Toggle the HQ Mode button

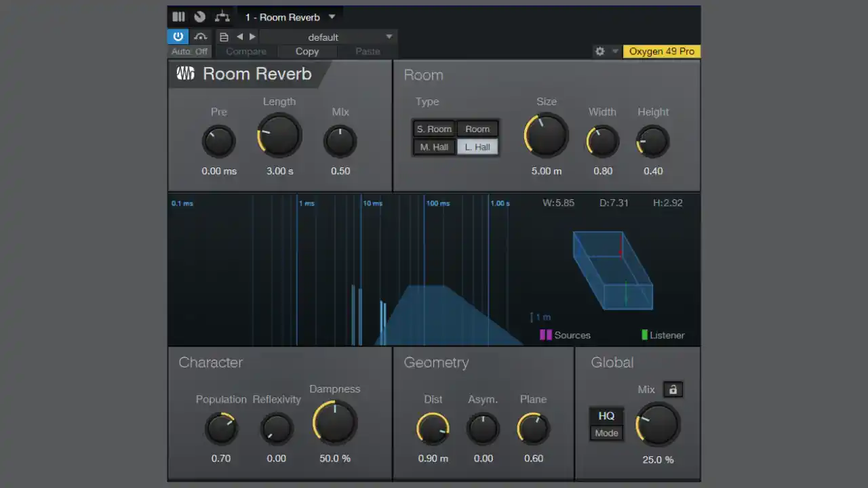click(606, 424)
